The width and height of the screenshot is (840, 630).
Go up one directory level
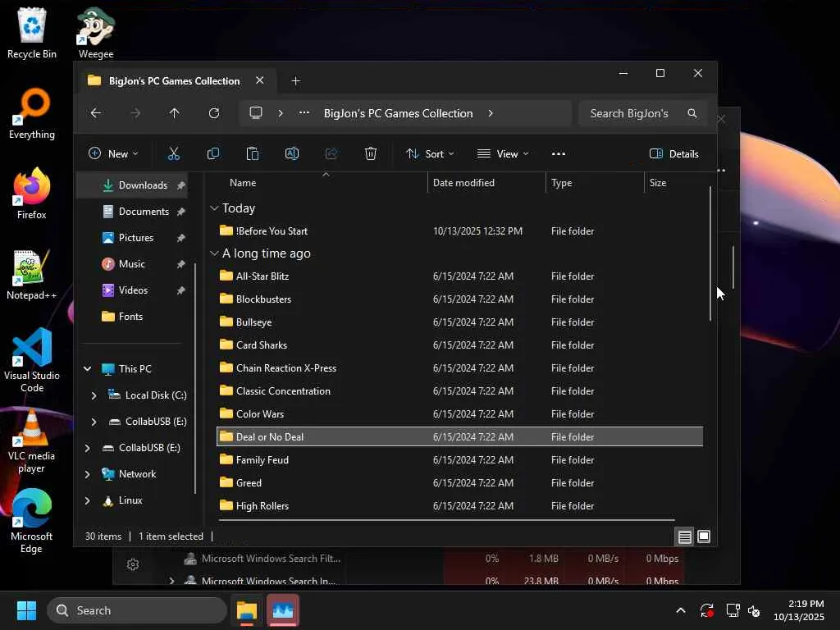point(174,113)
